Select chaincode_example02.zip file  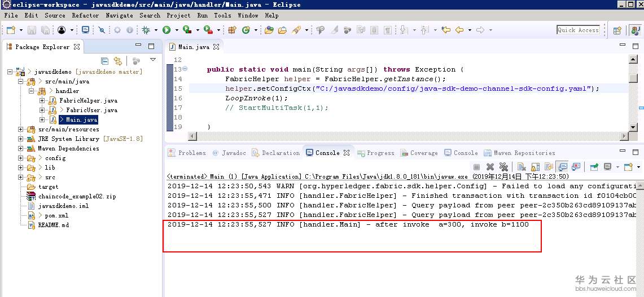point(77,197)
